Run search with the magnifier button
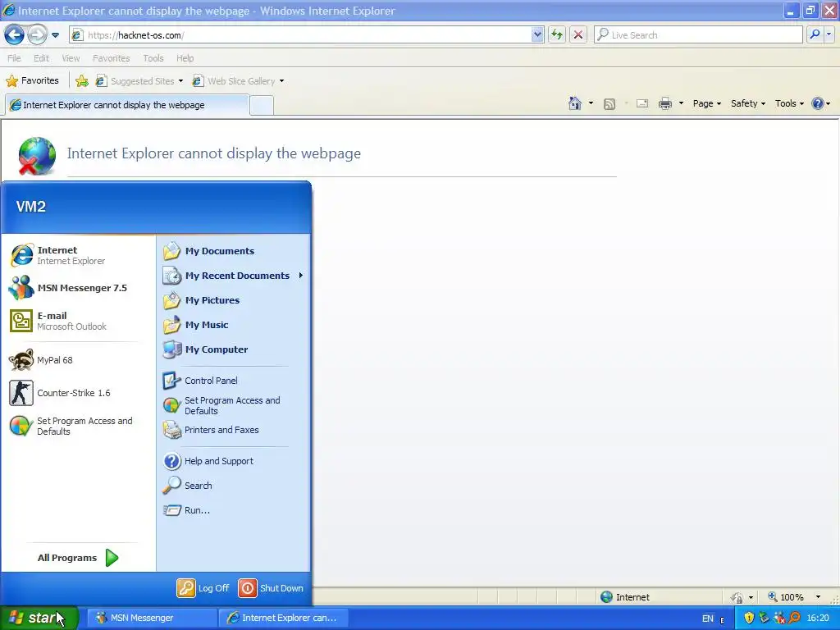 [x=815, y=35]
